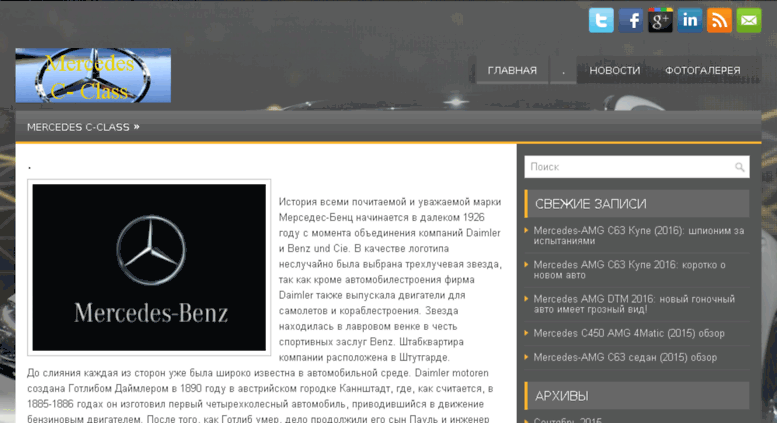Click the search magnifier icon
This screenshot has height=423, width=777.
tap(739, 167)
